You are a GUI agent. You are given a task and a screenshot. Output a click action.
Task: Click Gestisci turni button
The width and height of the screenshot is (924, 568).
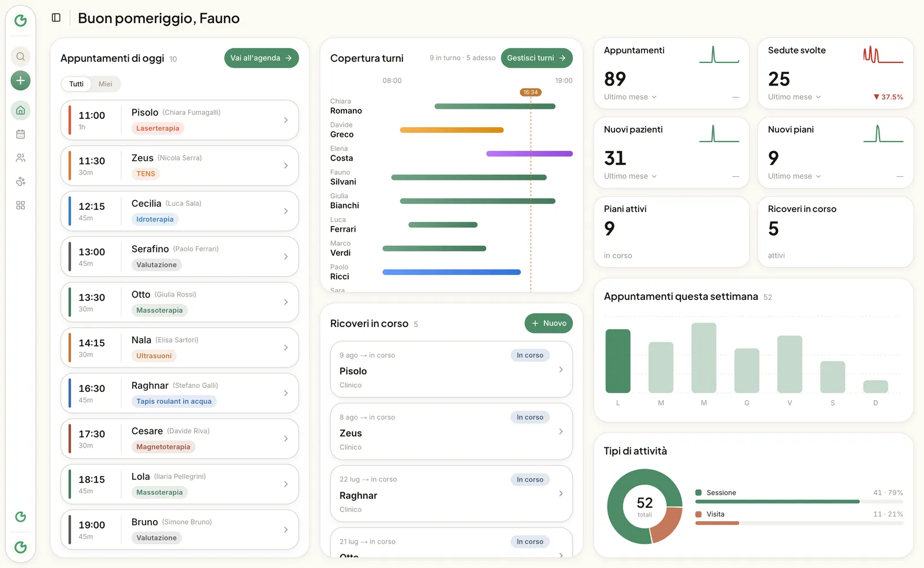[536, 58]
